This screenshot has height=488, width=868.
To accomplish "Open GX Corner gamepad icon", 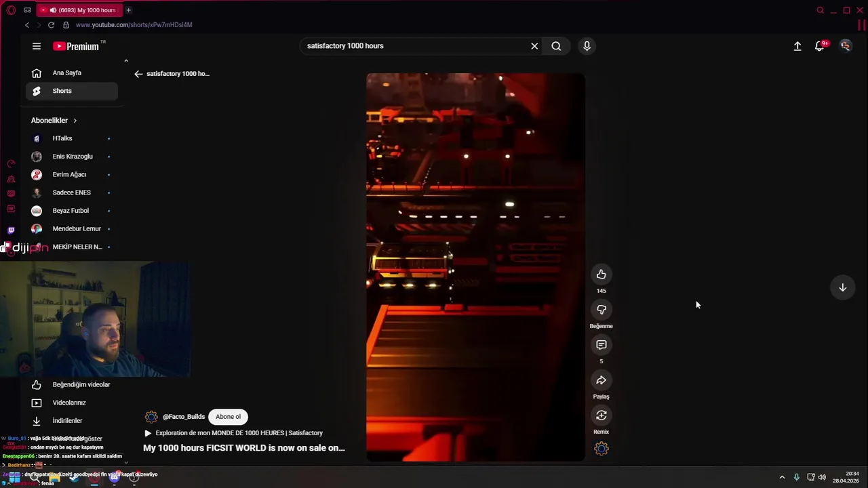I will click(x=27, y=10).
